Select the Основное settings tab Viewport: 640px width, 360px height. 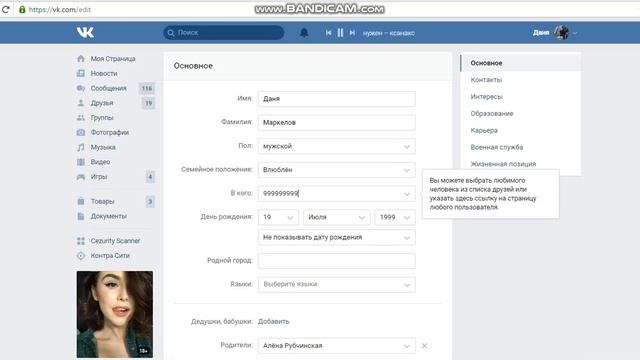520,63
